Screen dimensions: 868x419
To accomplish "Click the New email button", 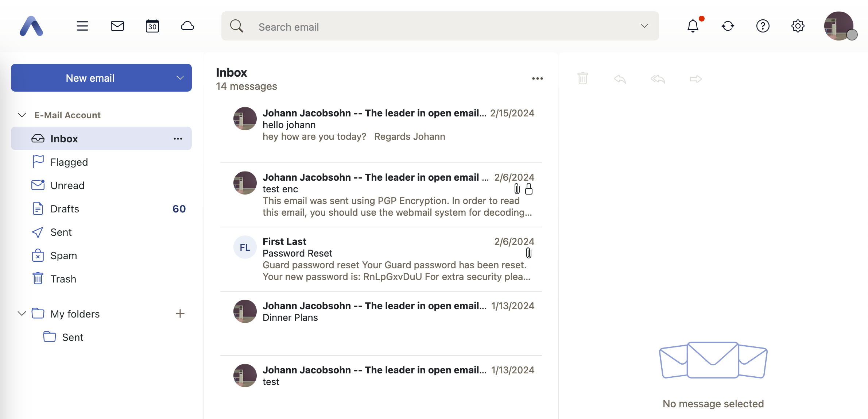I will [90, 78].
